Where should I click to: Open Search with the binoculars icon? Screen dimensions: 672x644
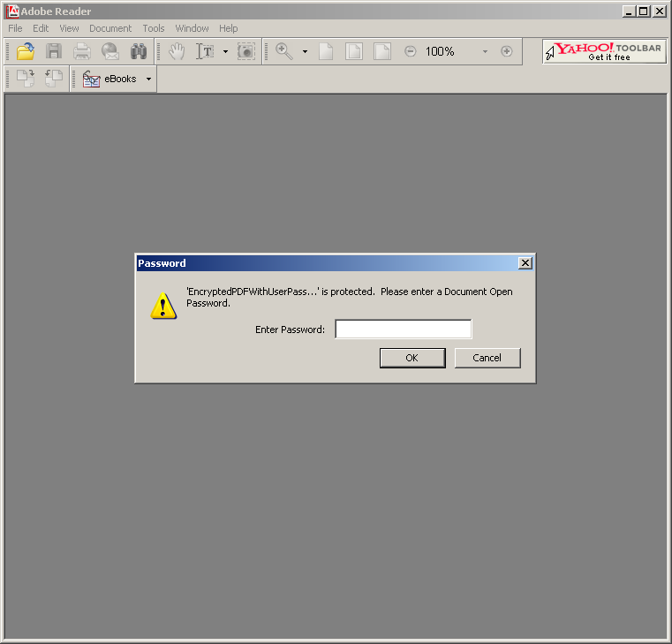(139, 51)
